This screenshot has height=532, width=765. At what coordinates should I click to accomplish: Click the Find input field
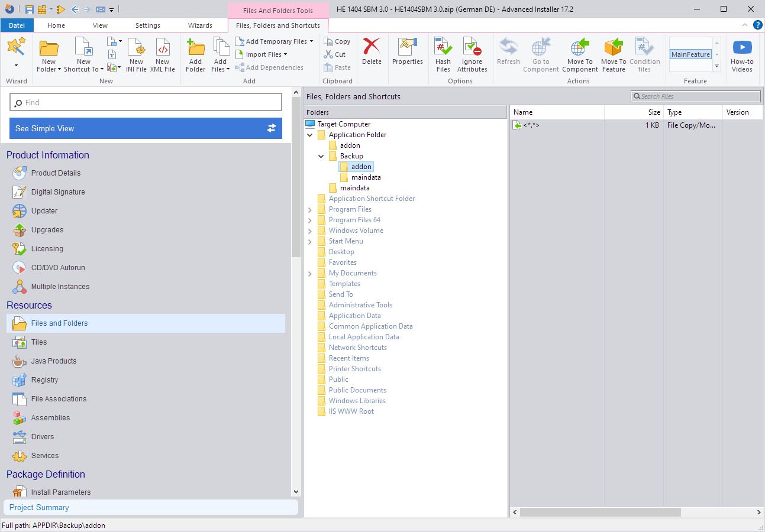(x=146, y=102)
